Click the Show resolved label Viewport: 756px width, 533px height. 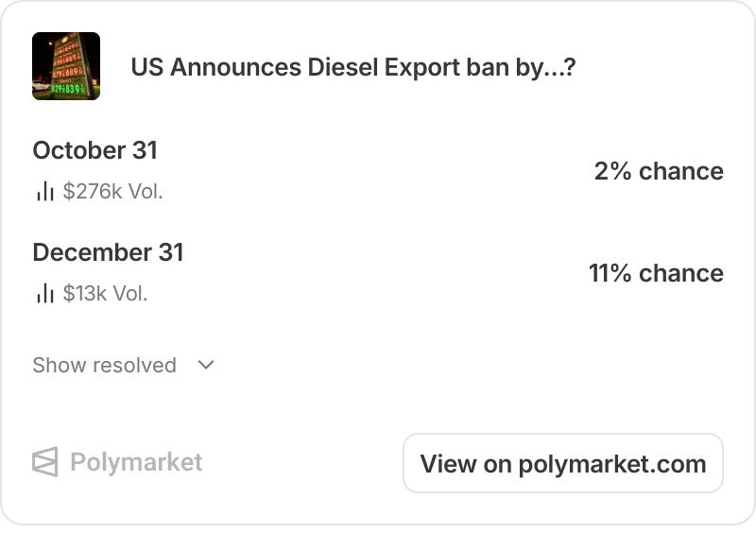click(104, 365)
